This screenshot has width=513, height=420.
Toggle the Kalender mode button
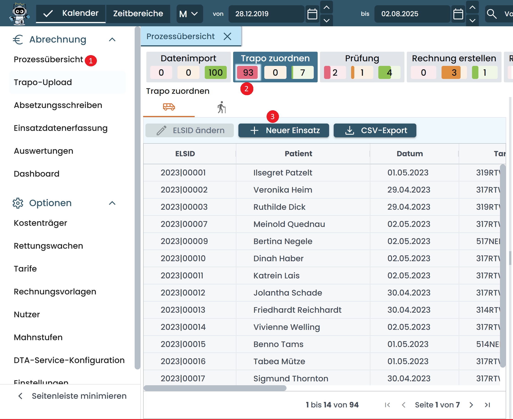(71, 13)
